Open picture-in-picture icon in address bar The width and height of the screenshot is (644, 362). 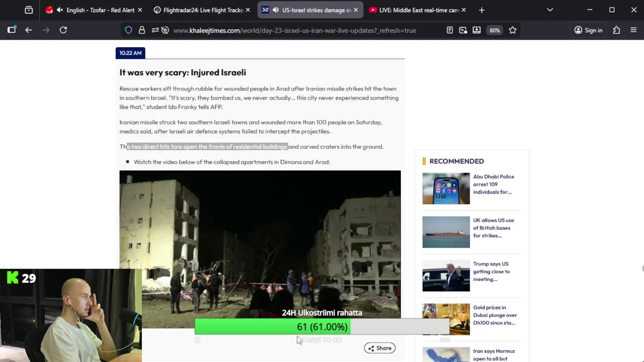[463, 30]
